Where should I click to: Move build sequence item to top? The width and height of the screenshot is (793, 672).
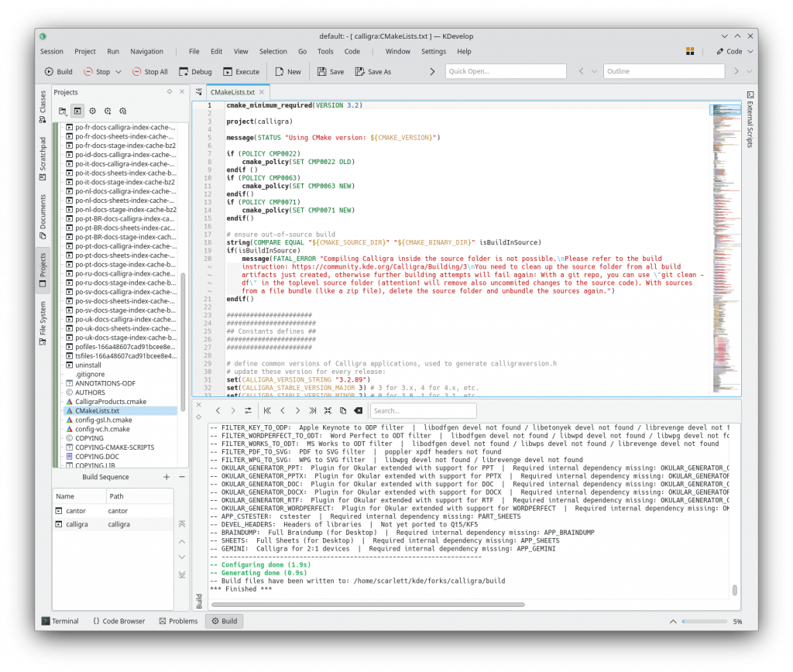click(x=182, y=524)
